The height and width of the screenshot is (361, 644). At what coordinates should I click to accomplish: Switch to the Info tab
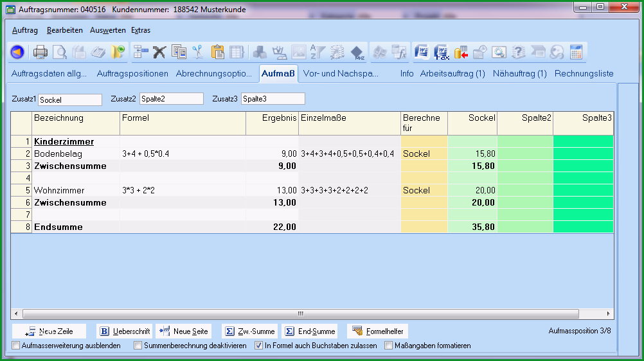tap(407, 73)
